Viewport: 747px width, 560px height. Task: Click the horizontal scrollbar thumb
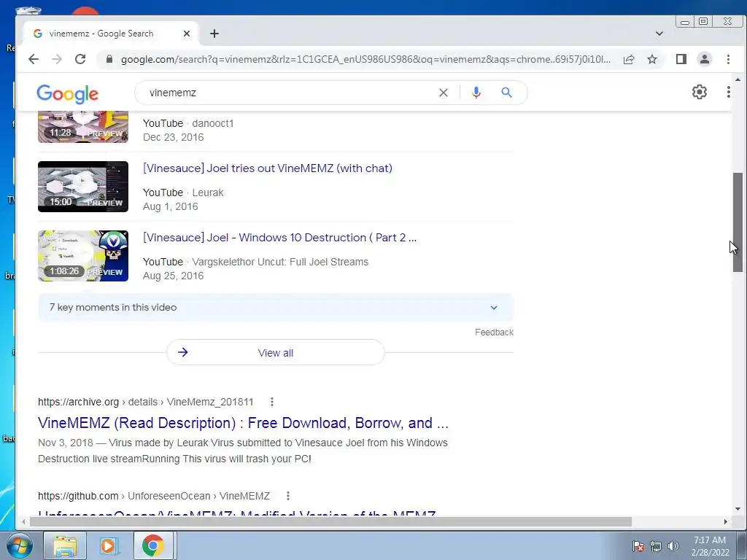pyautogui.click(x=330, y=522)
